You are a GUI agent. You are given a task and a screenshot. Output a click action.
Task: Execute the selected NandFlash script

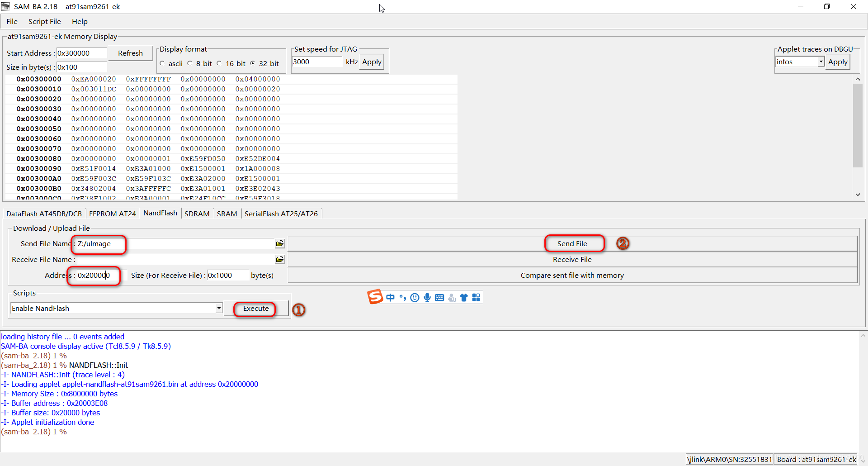[256, 309]
